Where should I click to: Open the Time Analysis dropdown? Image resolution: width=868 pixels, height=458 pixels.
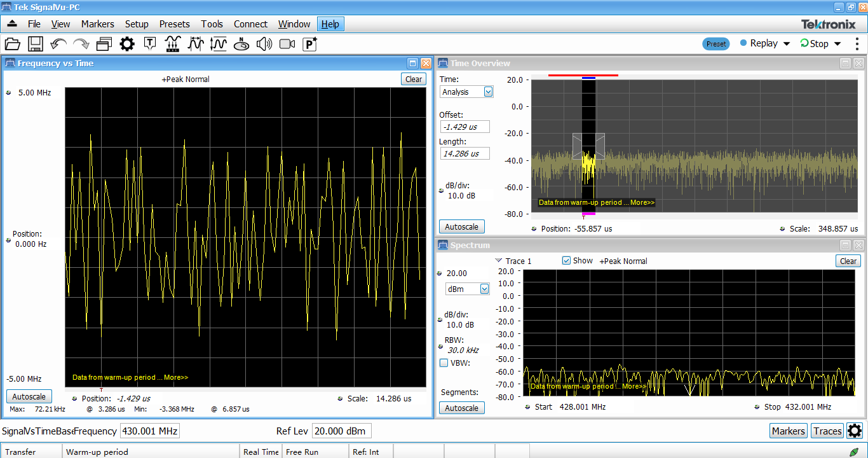coord(488,92)
